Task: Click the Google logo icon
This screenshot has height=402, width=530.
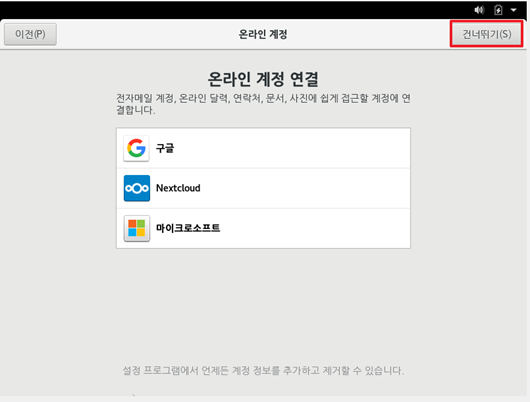Action: [136, 148]
